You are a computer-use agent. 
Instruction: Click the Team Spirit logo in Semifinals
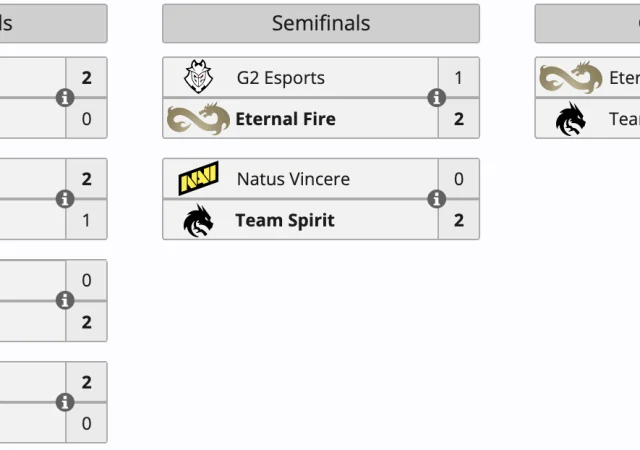[198, 220]
